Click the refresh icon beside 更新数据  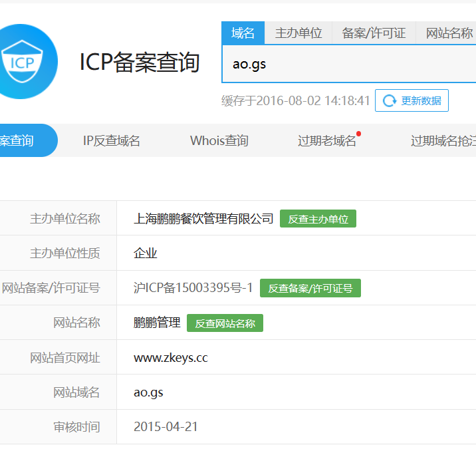[390, 100]
